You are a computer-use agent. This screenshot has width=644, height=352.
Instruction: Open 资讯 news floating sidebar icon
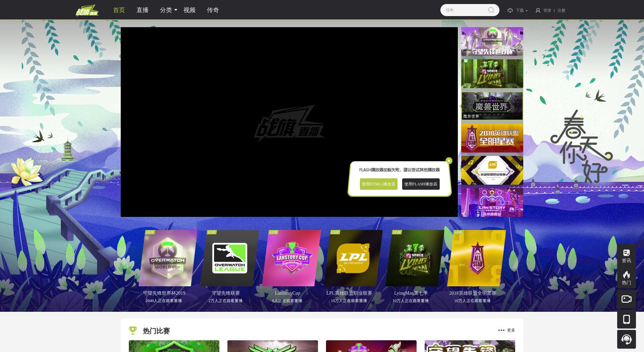626,256
